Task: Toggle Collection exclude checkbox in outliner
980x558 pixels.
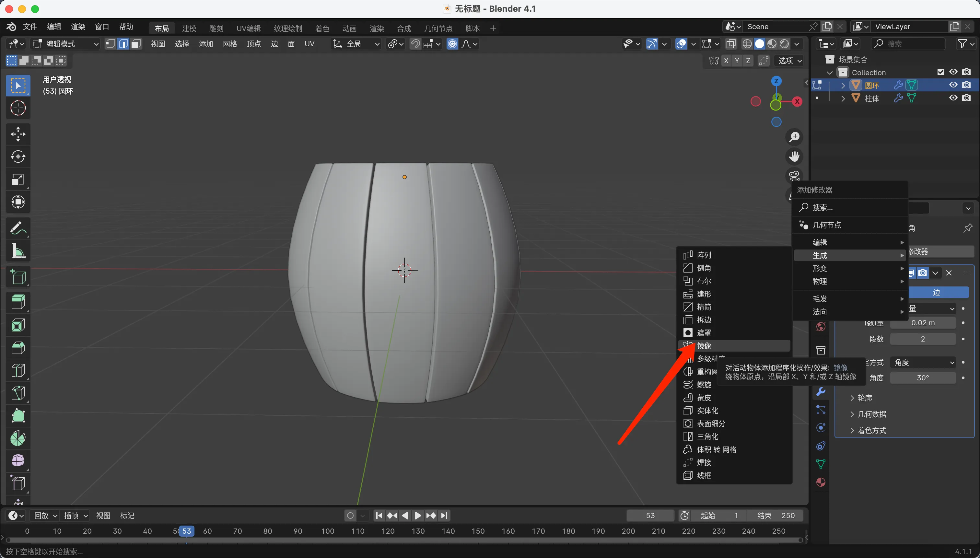Action: click(940, 72)
